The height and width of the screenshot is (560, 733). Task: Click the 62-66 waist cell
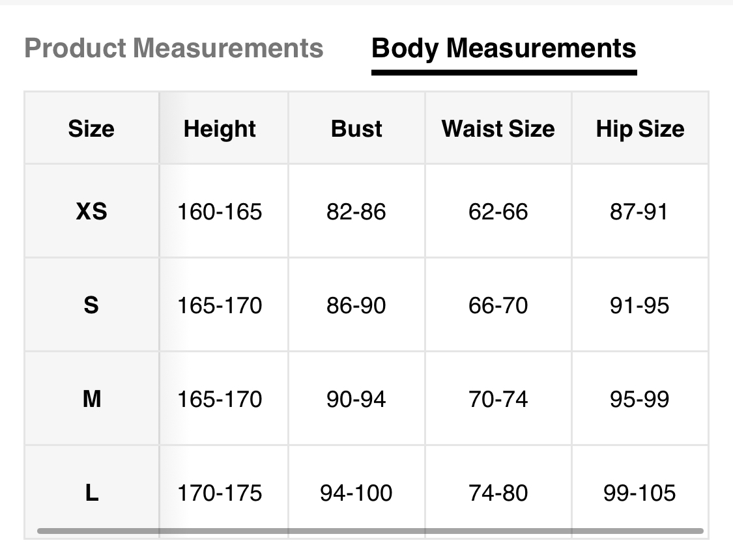(498, 212)
